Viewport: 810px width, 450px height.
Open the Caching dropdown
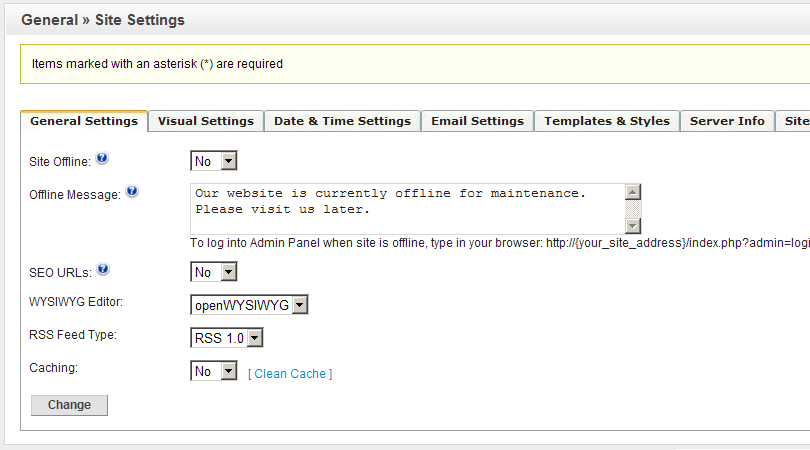coord(214,371)
